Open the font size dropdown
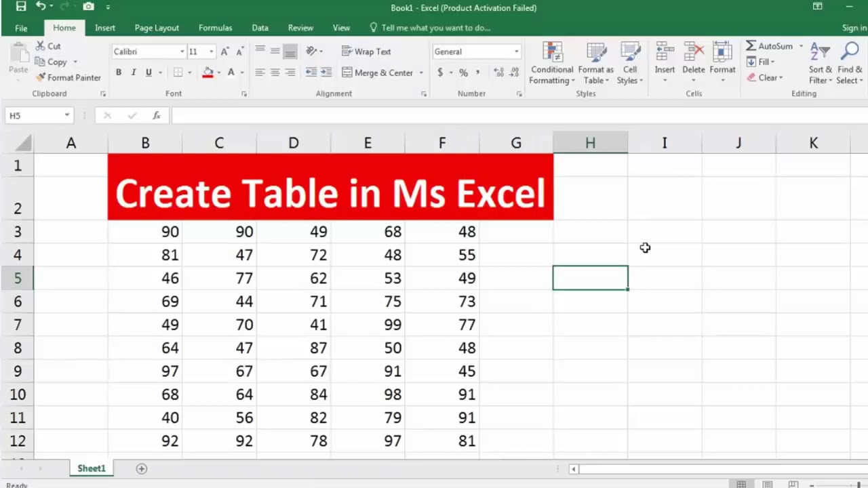 tap(212, 52)
